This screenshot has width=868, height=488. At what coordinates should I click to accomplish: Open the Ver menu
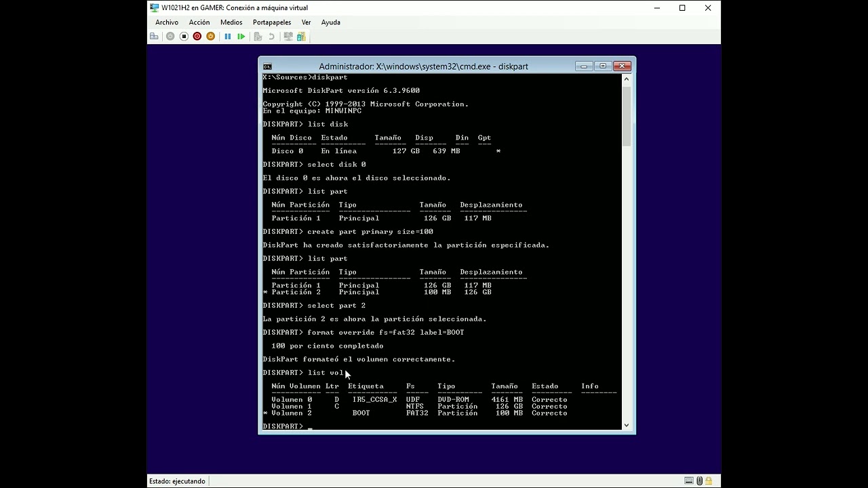pos(307,22)
